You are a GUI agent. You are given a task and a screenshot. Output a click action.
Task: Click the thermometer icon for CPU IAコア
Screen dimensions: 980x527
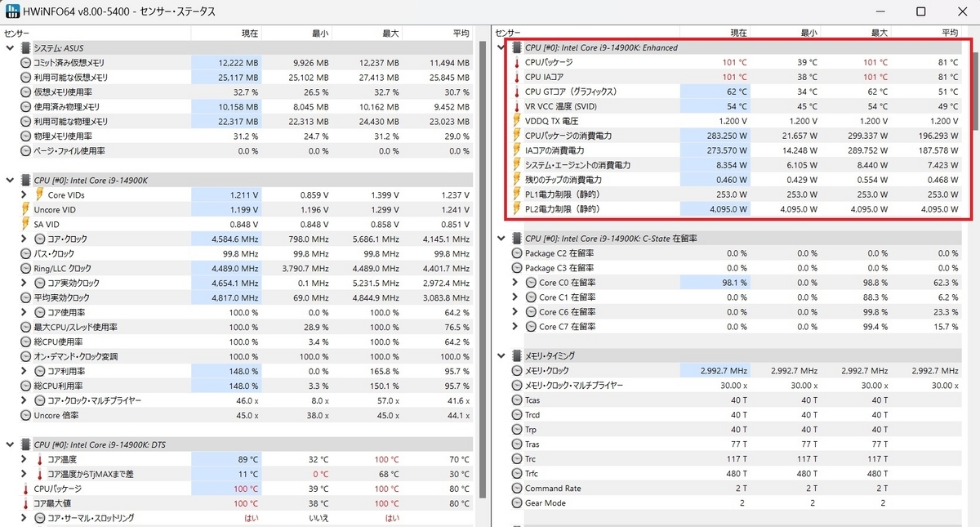point(517,77)
